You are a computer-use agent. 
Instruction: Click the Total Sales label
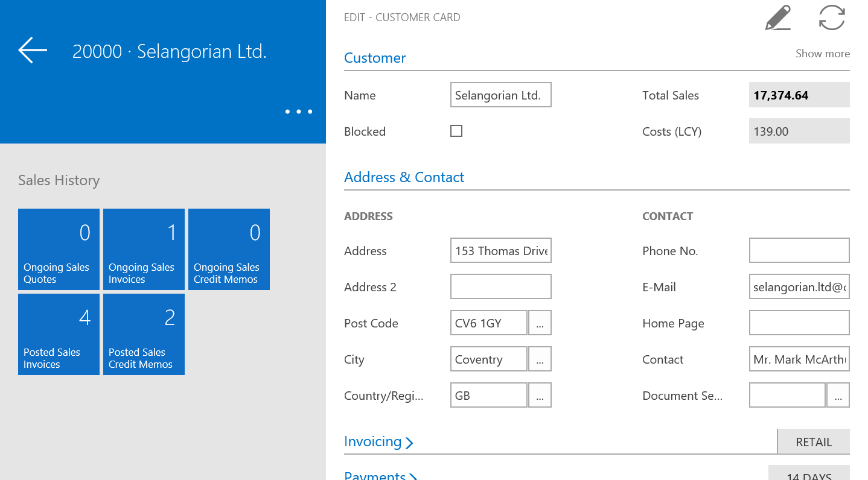671,95
